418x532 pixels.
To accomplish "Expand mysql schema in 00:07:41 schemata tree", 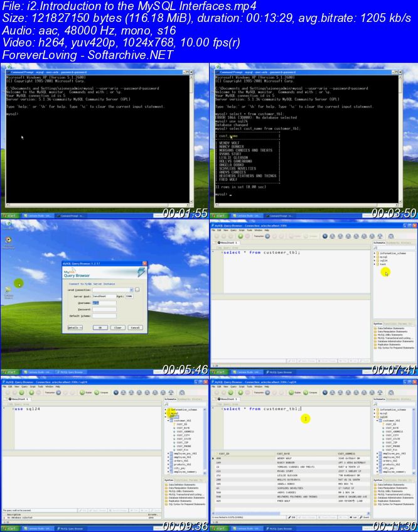I will pyautogui.click(x=375, y=257).
